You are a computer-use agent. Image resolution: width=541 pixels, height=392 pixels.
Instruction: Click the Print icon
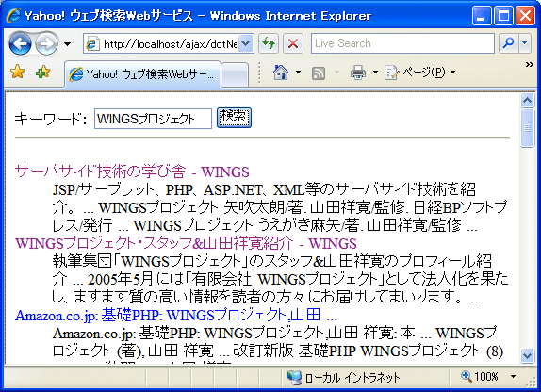[358, 73]
